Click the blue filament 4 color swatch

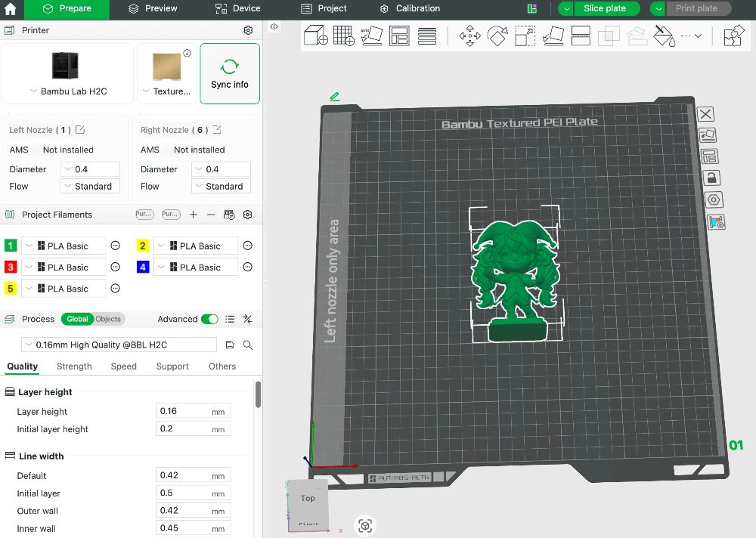tap(143, 267)
